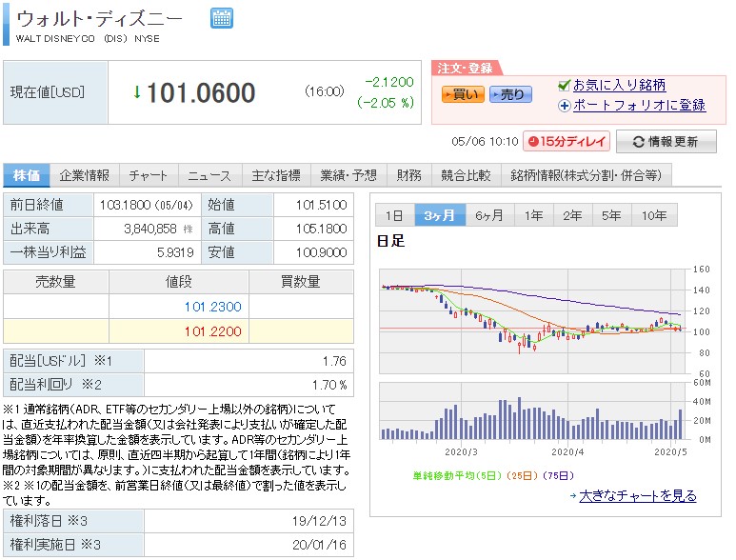This screenshot has height=560, width=736.
Task: Click the dividend value 1.76
Action: (x=334, y=362)
